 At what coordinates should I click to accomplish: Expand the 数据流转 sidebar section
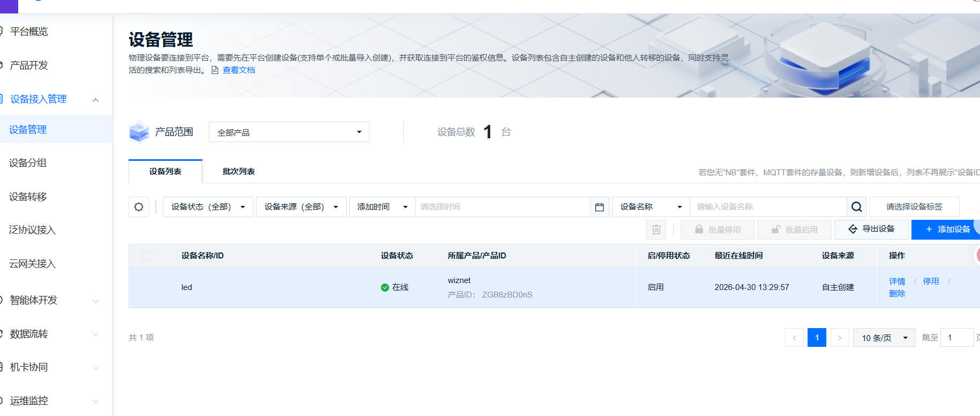pos(96,335)
